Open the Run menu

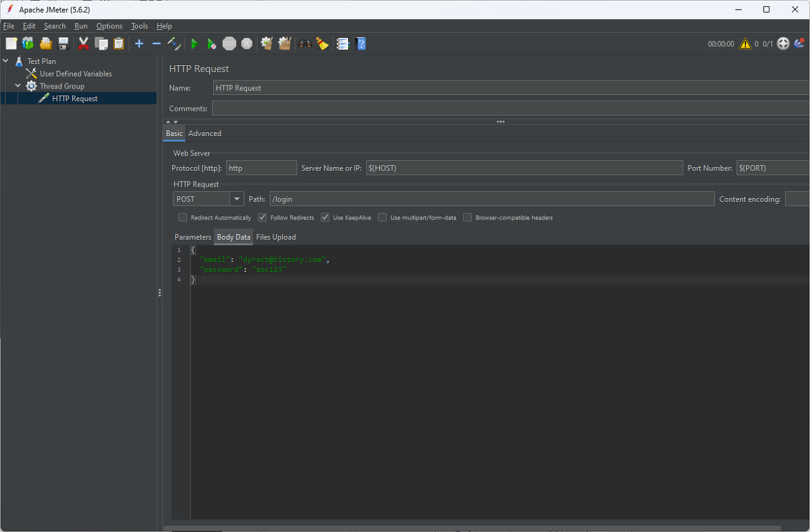[81, 26]
